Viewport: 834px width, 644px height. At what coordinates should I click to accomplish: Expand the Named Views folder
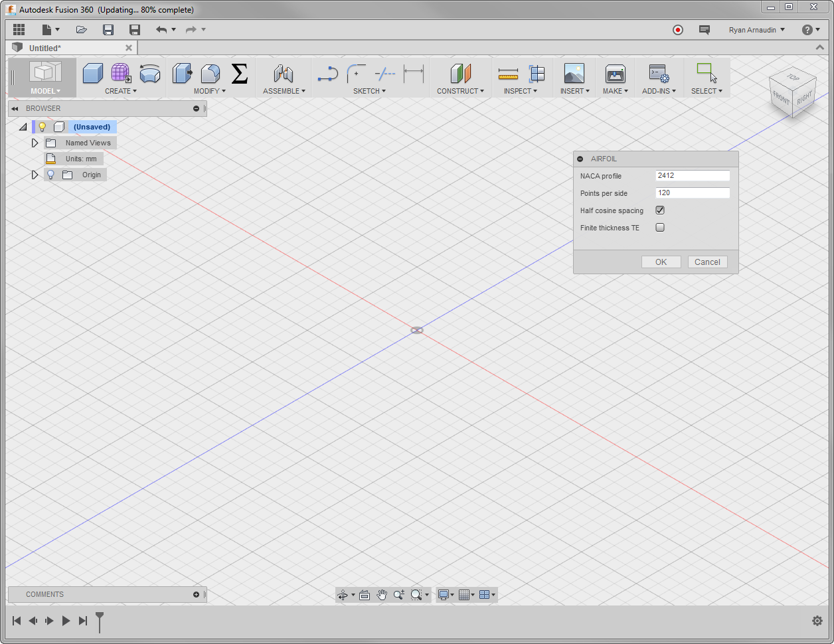coord(35,142)
